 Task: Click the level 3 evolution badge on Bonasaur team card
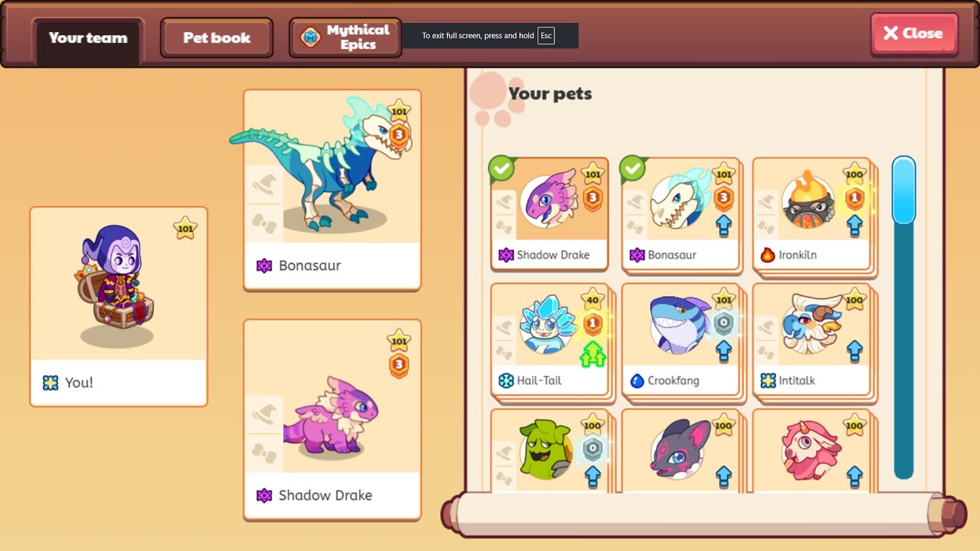tap(398, 135)
